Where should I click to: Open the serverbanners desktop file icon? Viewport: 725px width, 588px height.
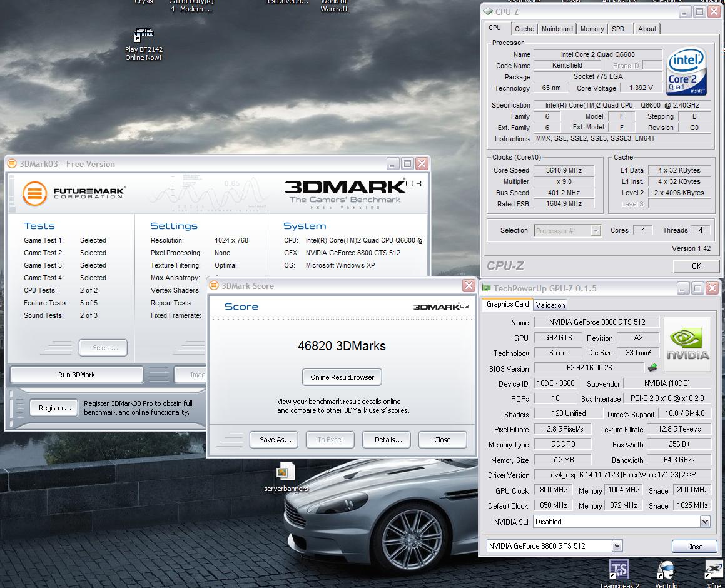click(286, 477)
